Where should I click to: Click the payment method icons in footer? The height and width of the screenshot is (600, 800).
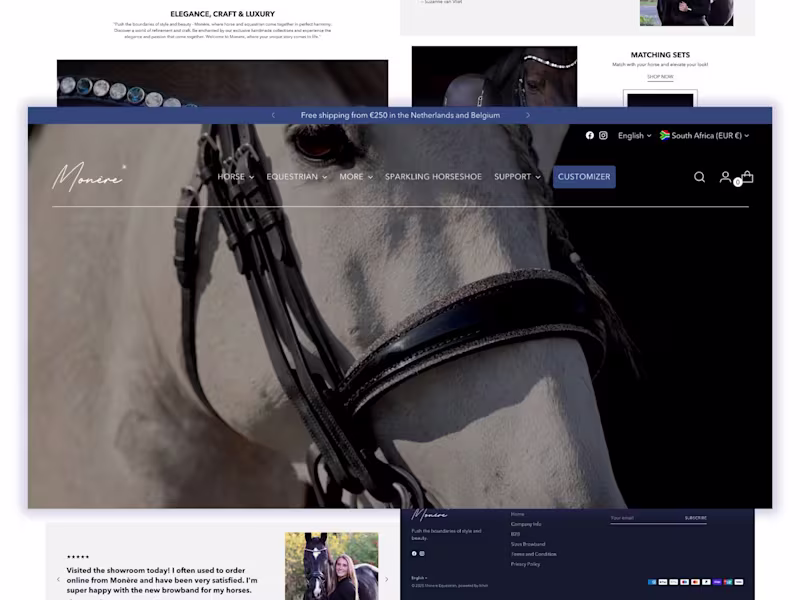pyautogui.click(x=695, y=582)
